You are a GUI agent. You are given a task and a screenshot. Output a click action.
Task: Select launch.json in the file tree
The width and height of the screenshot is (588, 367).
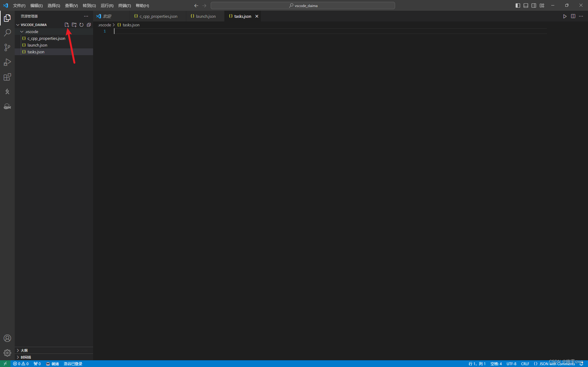[x=54, y=45]
